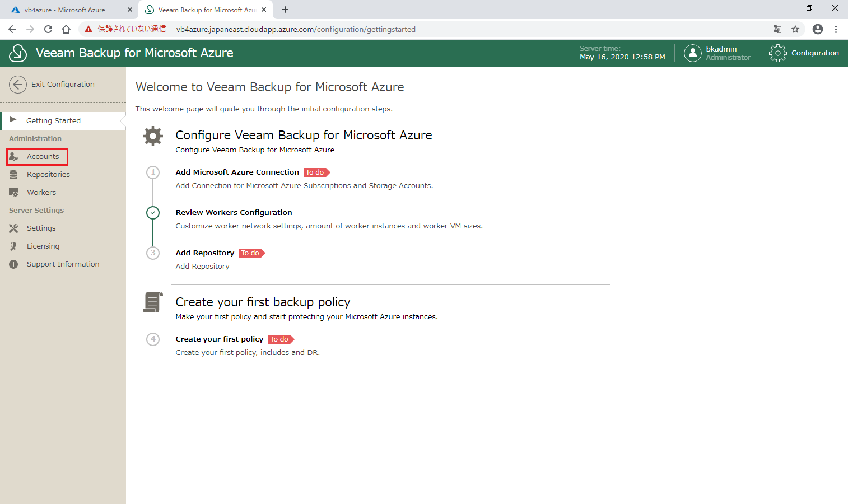Click the Welcome to Veeam Backup page heading
The image size is (848, 504).
coord(269,87)
